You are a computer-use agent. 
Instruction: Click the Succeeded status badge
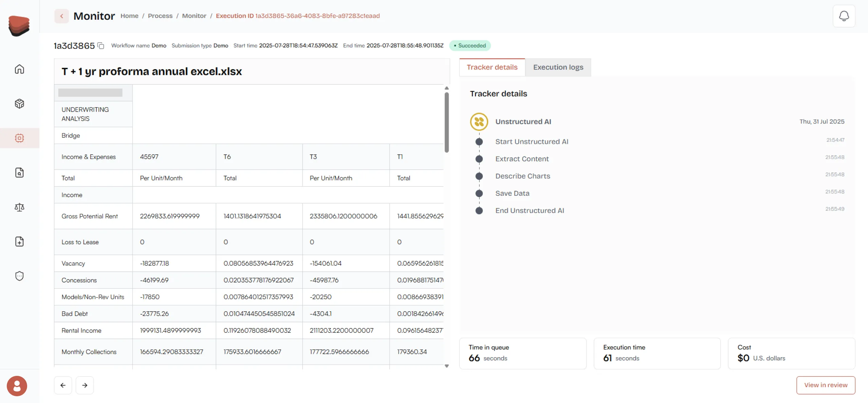470,45
